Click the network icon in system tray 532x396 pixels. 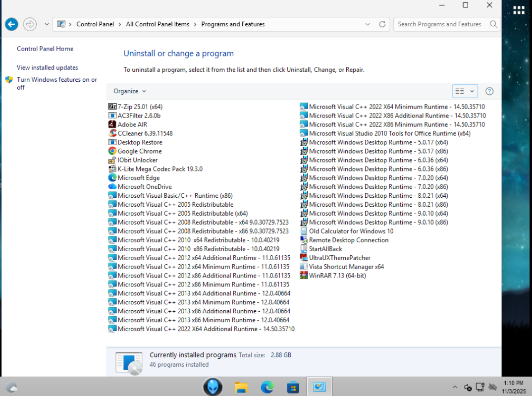click(480, 387)
